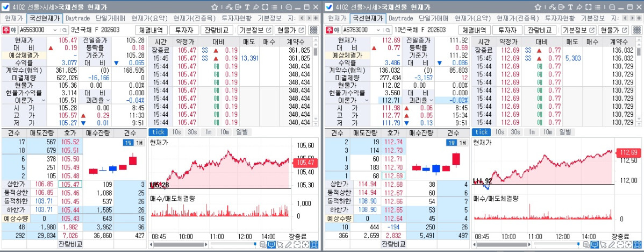Click the font T icon in the right window
Screen dimensions: 644x252
click(570, 7)
